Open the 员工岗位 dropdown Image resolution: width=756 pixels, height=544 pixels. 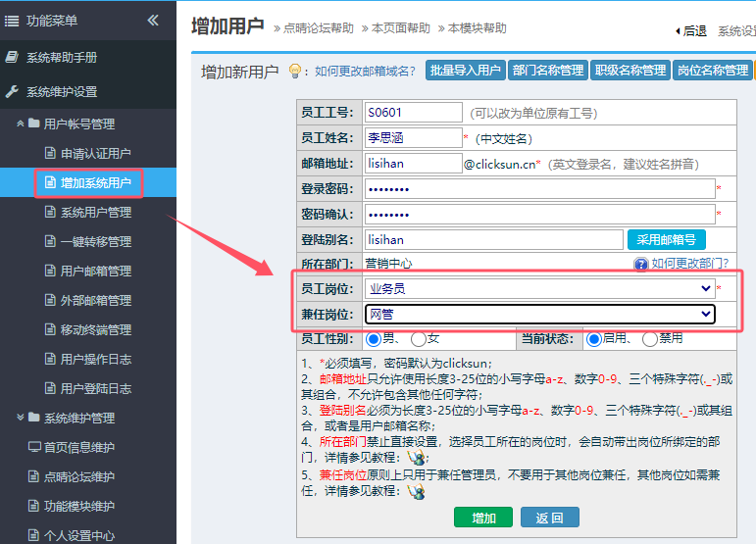tap(538, 289)
